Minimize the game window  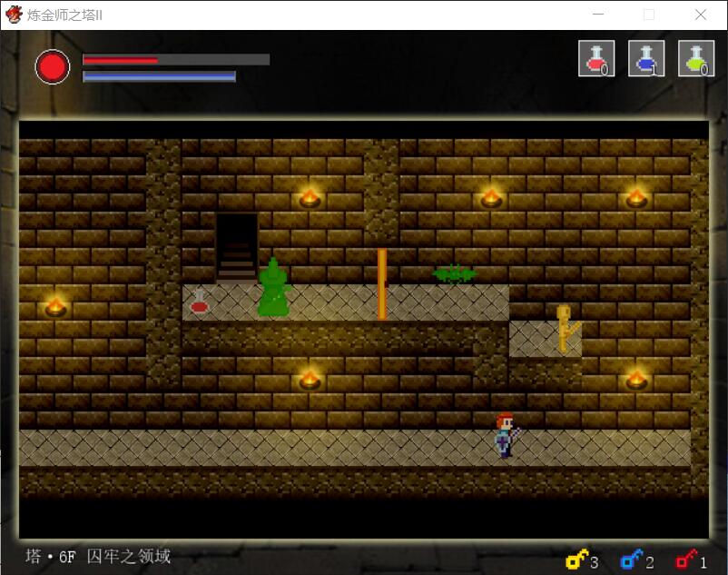[x=598, y=15]
